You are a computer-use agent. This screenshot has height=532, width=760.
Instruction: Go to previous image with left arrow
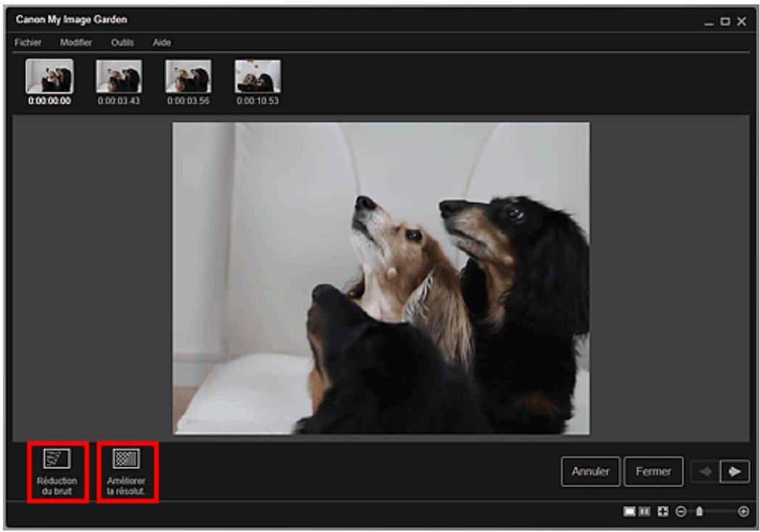click(703, 471)
